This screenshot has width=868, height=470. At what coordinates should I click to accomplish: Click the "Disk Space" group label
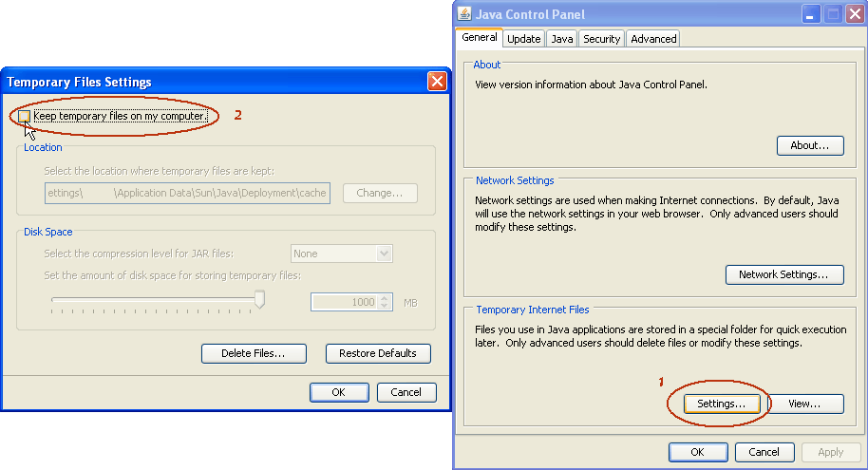pos(48,232)
